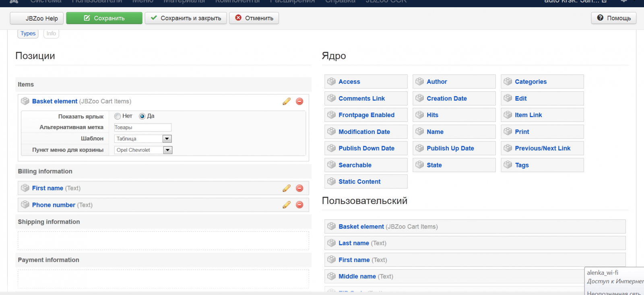Click the pencil icon next to Phone number
The width and height of the screenshot is (644, 295).
[287, 205]
